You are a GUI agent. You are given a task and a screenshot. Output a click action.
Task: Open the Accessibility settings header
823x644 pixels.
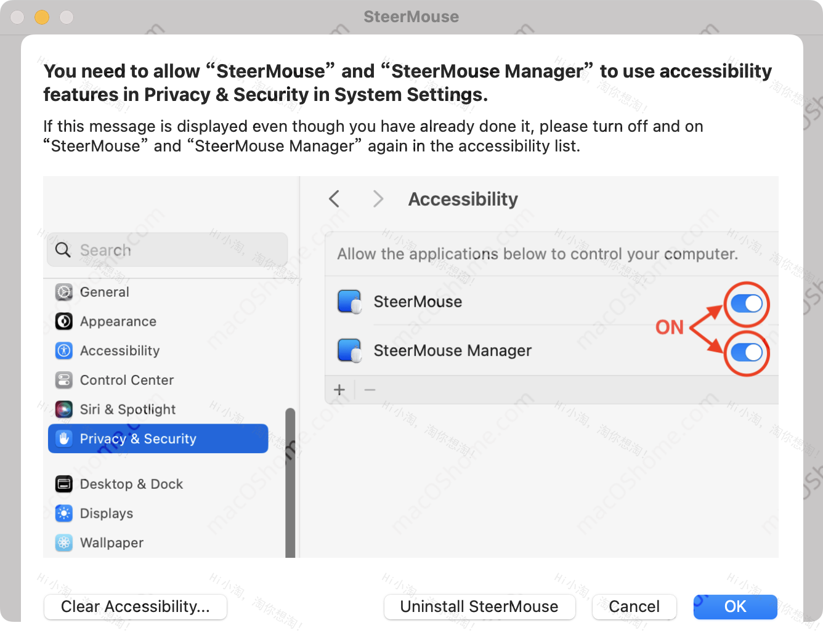(463, 198)
